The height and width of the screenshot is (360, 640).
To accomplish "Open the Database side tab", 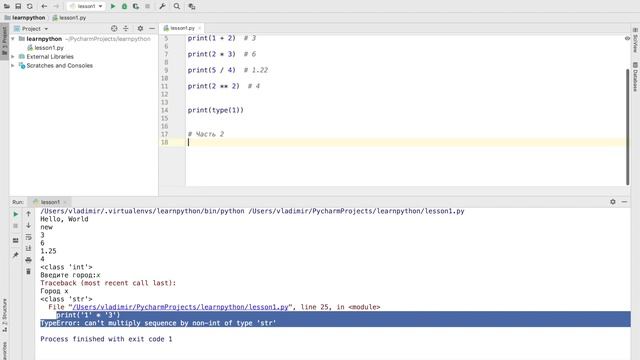I will tap(635, 76).
